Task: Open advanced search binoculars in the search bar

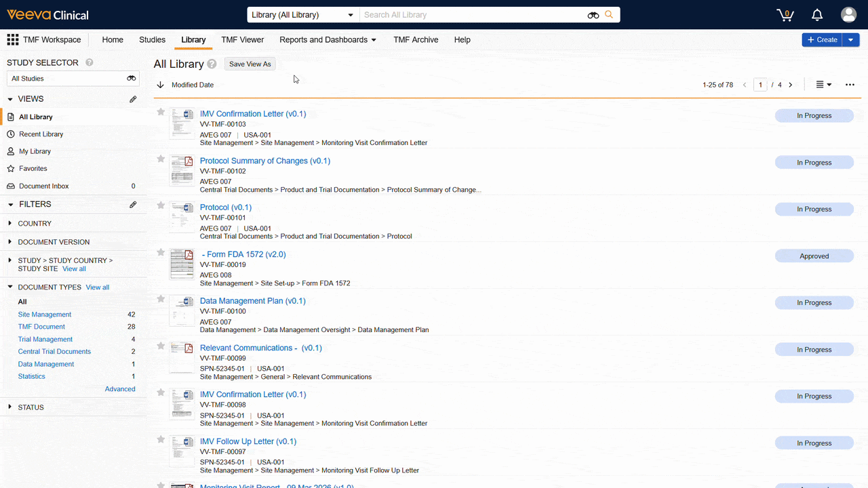Action: 593,14
